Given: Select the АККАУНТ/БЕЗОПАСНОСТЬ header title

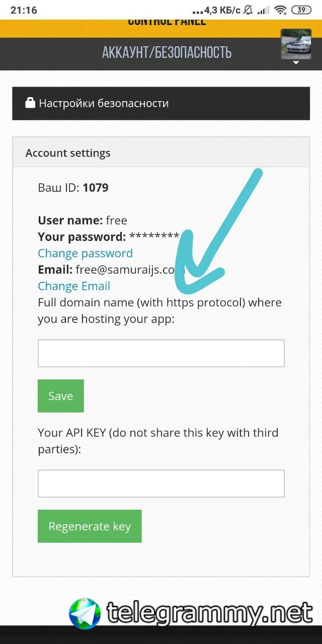Looking at the screenshot, I should coord(167,52).
